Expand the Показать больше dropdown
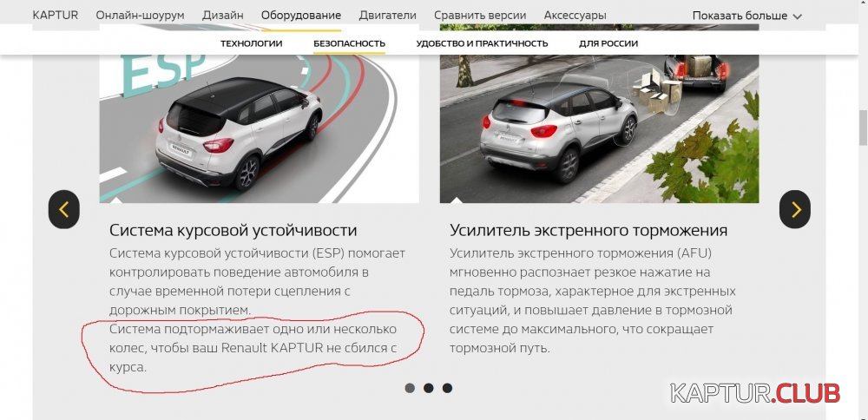868x420 pixels. [x=746, y=16]
